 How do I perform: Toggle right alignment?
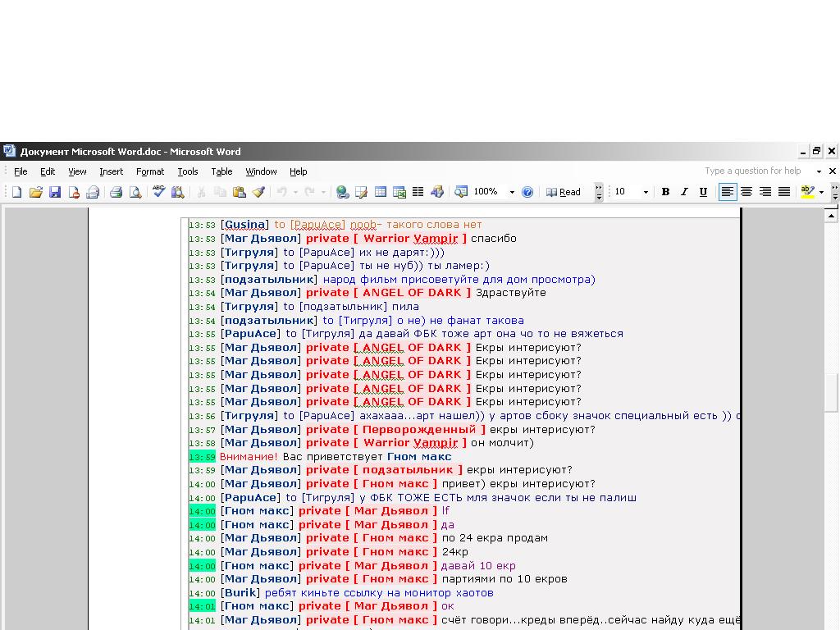[765, 192]
